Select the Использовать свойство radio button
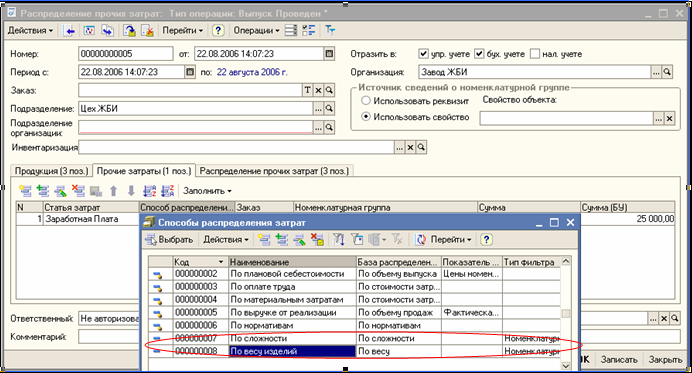The height and width of the screenshot is (373, 692). point(365,117)
